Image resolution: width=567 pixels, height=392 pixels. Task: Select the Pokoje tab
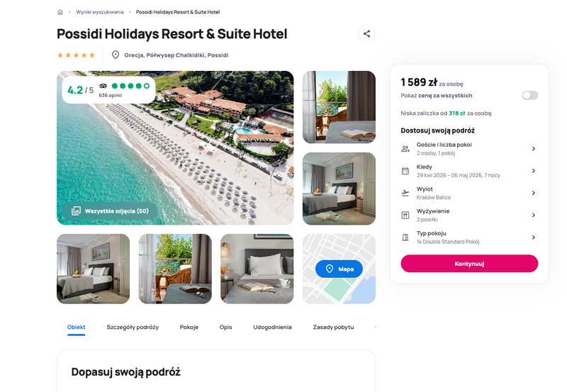189,327
